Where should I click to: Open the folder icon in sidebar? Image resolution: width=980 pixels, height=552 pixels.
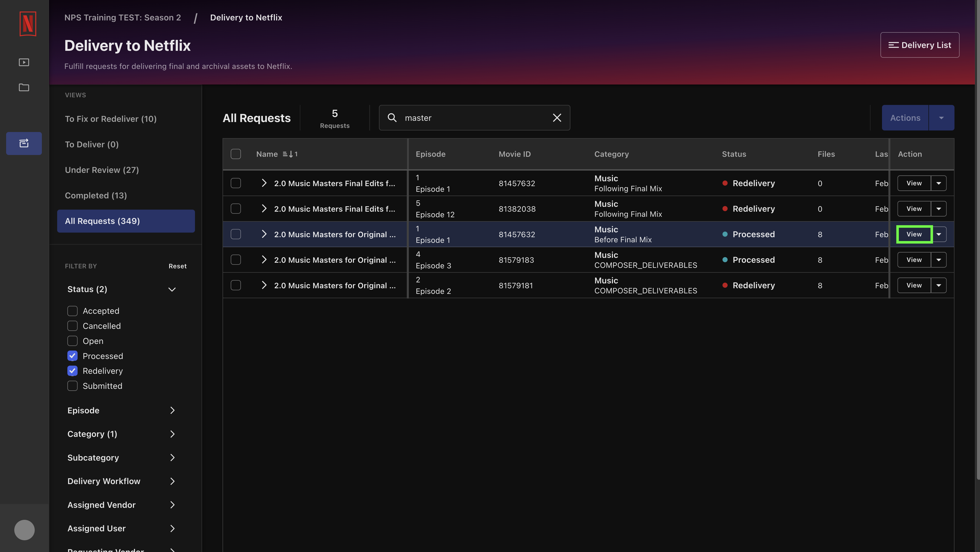[x=24, y=87]
